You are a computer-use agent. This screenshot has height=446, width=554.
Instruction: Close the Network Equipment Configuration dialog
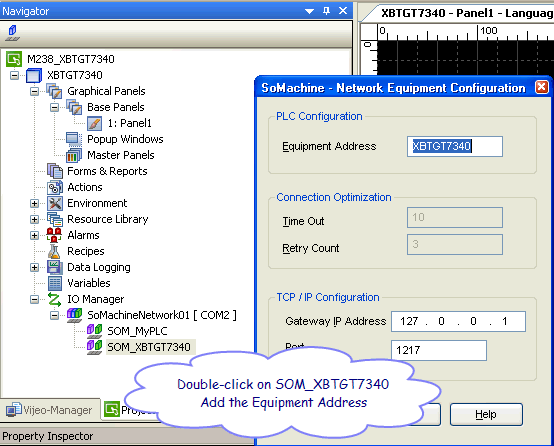542,87
